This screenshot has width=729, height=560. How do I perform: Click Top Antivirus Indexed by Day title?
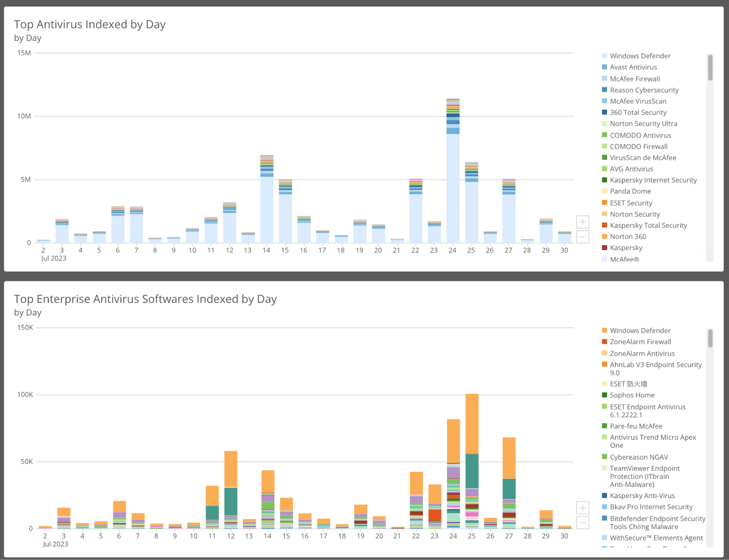click(90, 24)
